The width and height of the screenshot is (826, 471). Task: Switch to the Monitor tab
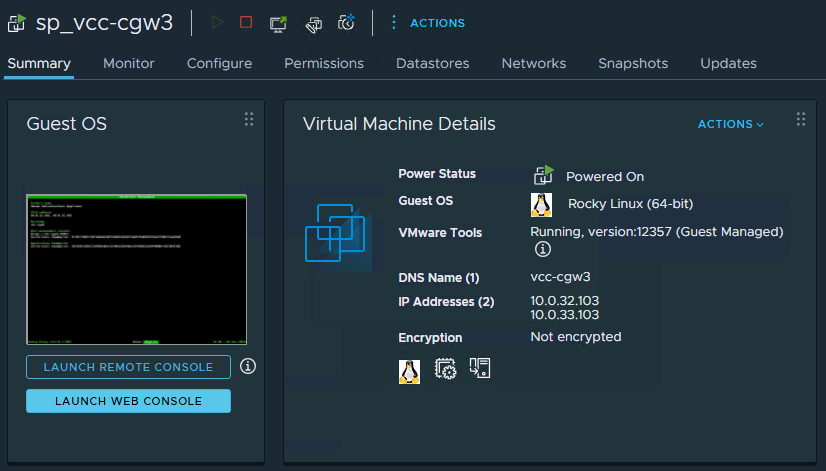coord(129,63)
